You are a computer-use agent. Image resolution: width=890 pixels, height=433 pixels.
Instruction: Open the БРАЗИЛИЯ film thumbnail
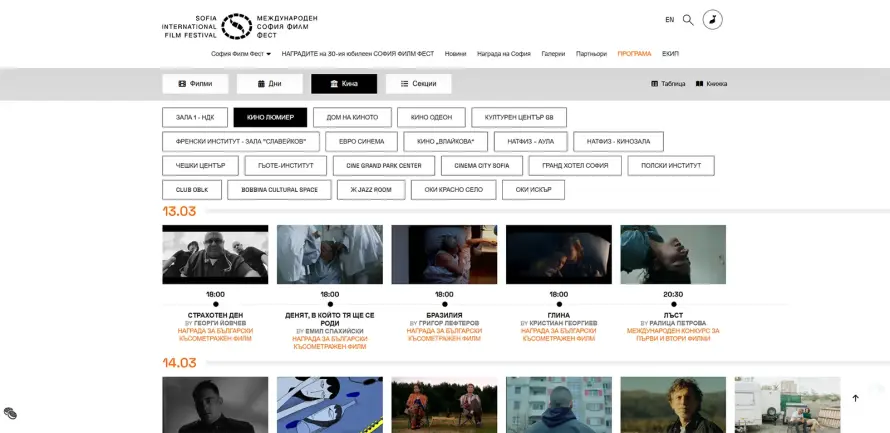(x=444, y=255)
